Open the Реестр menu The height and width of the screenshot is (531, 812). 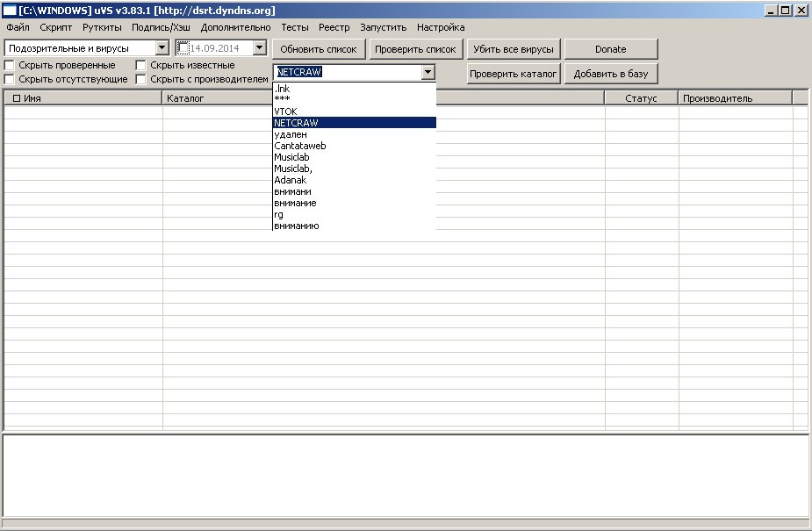coord(334,27)
